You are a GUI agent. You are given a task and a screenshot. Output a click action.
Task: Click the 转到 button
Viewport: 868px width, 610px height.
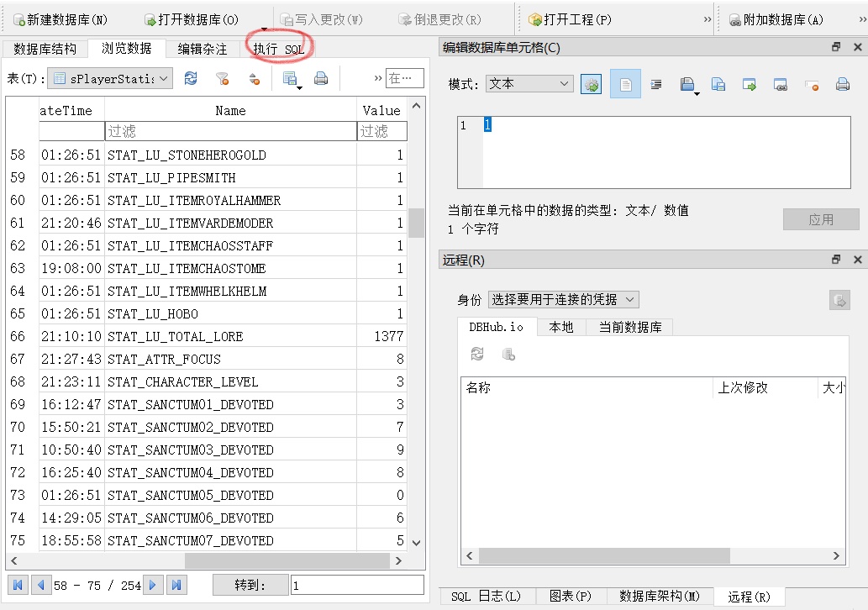click(250, 585)
